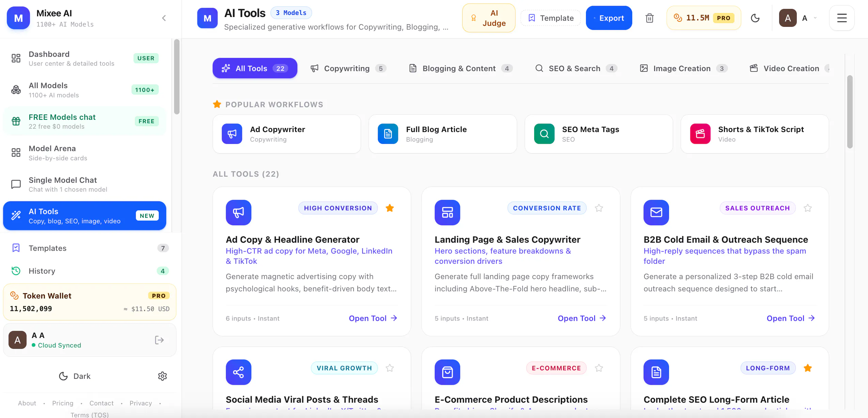This screenshot has width=868, height=418.
Task: Unfavorite Complete SEO Long-Form Article star
Action: (808, 368)
